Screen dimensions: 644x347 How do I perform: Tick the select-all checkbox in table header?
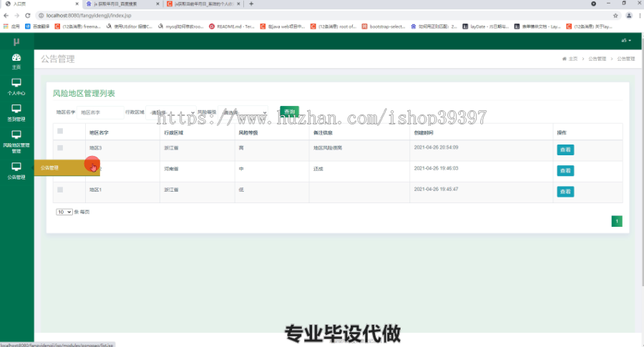[x=60, y=131]
